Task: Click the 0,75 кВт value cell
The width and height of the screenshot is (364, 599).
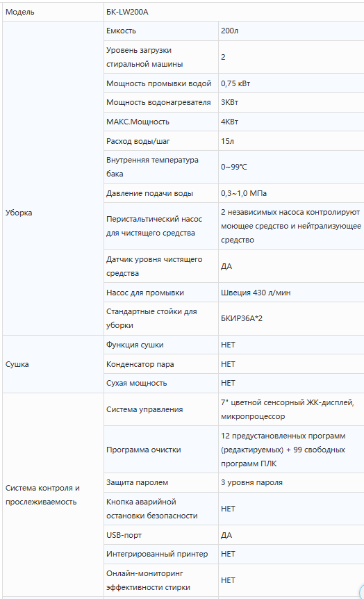Action: tap(291, 83)
